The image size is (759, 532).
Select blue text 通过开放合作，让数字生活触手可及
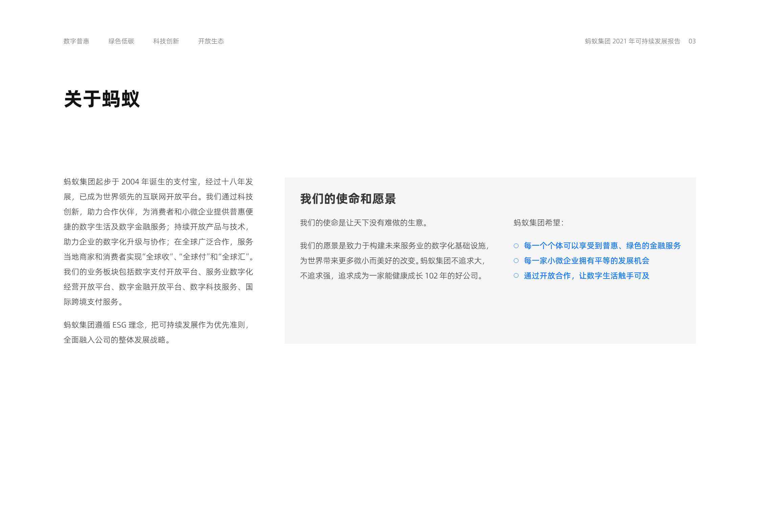(x=586, y=275)
